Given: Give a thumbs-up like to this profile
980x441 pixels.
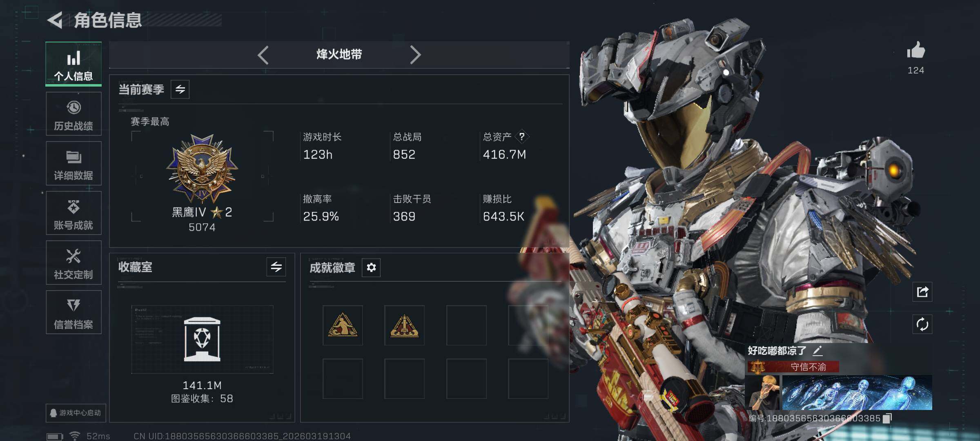Looking at the screenshot, I should (x=915, y=51).
